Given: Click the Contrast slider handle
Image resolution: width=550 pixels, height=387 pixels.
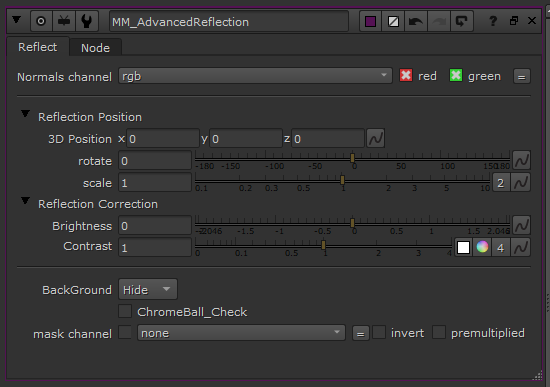Looking at the screenshot, I should [323, 245].
